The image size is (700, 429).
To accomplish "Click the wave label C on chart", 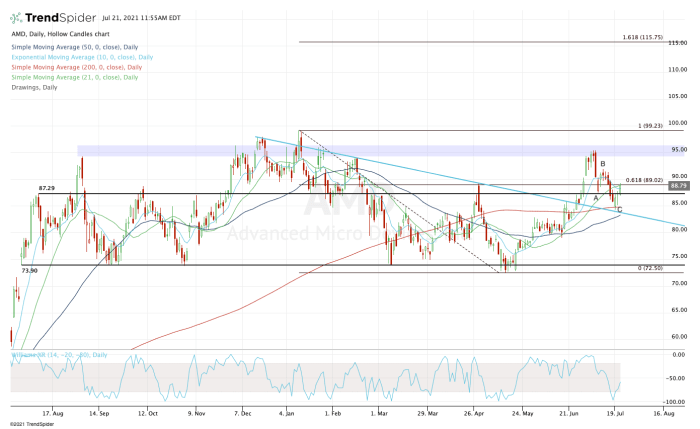I will [620, 210].
